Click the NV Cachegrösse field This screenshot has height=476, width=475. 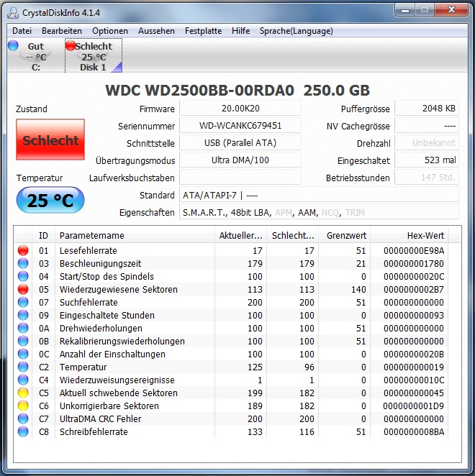point(427,126)
